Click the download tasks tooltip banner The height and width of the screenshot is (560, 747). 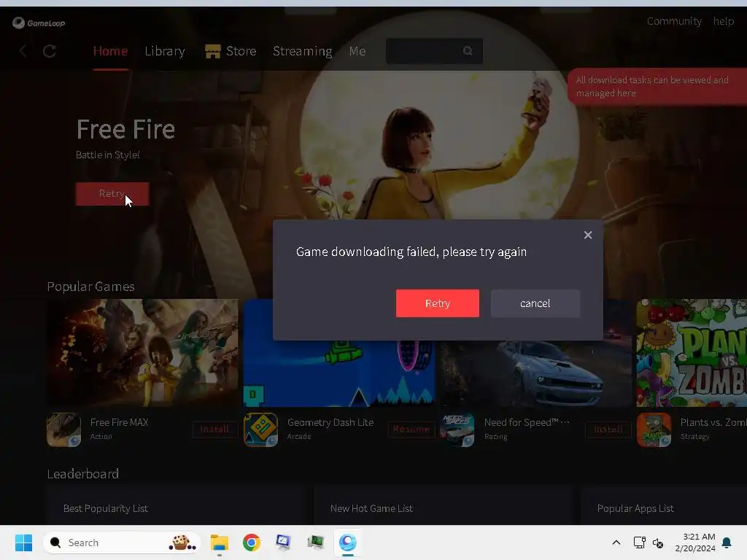click(x=657, y=86)
